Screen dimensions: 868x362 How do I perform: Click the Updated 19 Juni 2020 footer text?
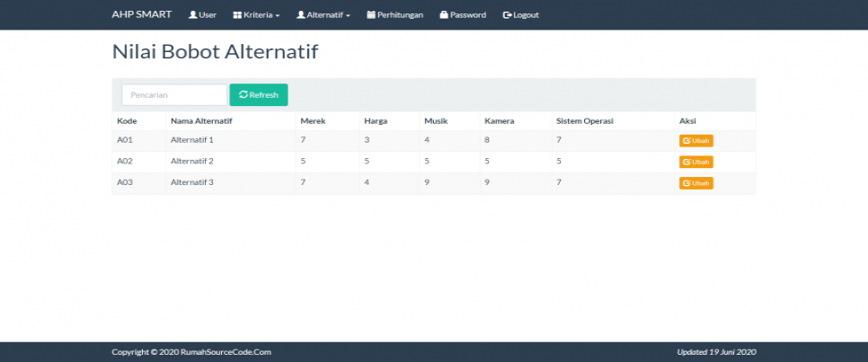tap(716, 352)
